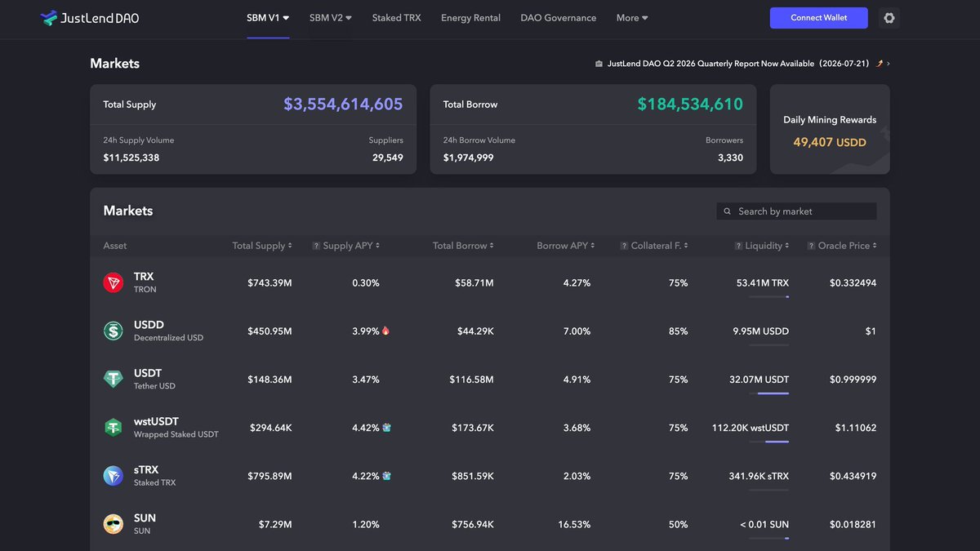Screen dimensions: 980x551
Task: Sort by Liquidity using its arrows
Action: pos(787,246)
